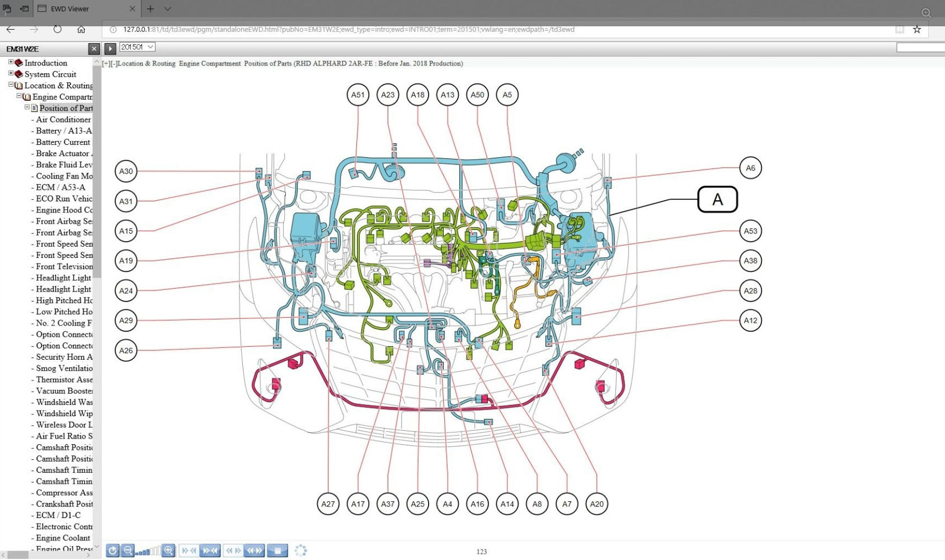Open the Air Conditioner tree entry

click(63, 120)
